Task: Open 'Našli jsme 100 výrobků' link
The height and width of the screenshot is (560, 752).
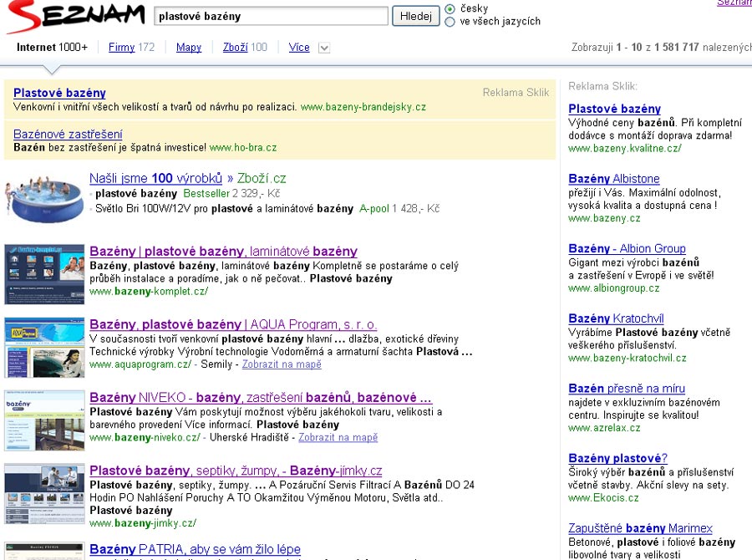Action: tap(156, 178)
